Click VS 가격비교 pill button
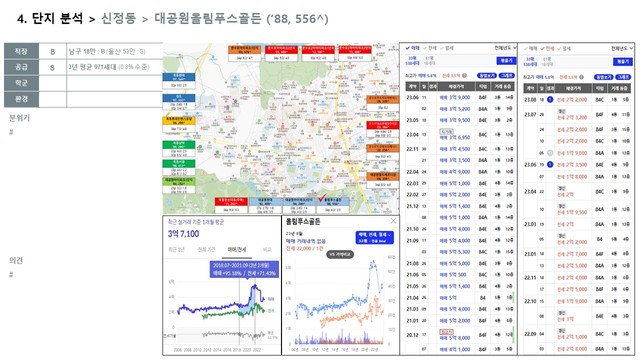 pyautogui.click(x=340, y=254)
